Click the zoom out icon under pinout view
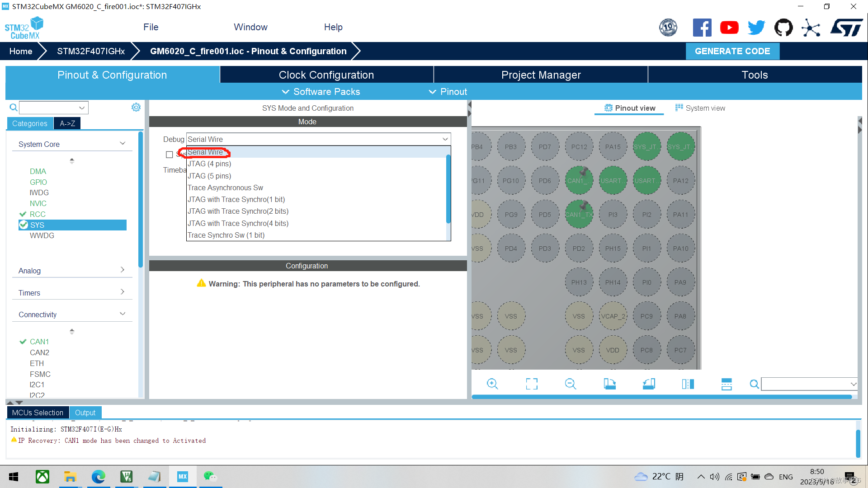 [x=571, y=384]
